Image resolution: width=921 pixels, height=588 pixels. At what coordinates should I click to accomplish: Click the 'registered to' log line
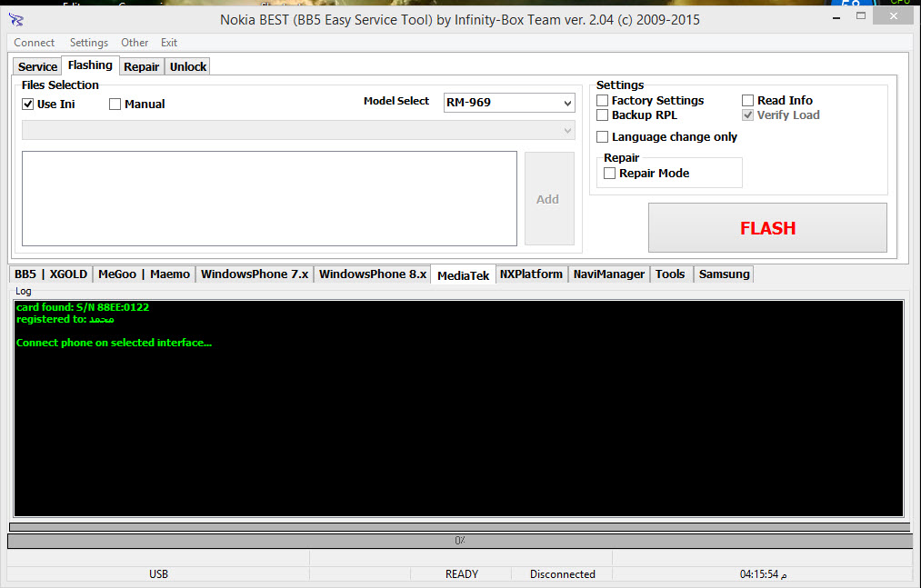click(65, 320)
